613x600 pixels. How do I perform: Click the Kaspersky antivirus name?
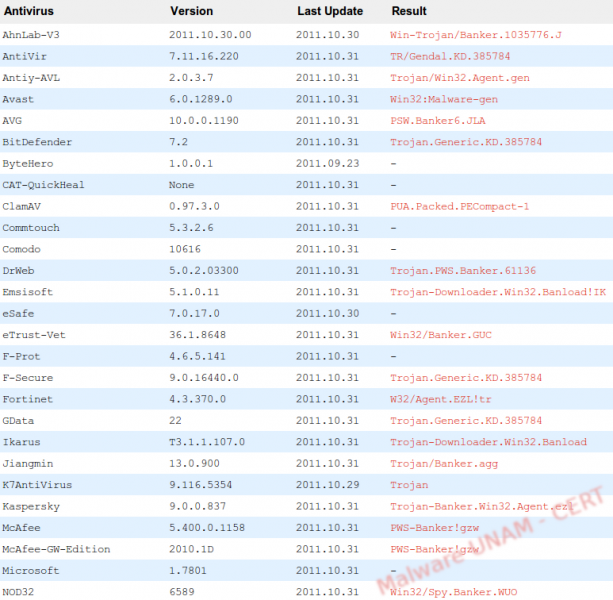31,507
